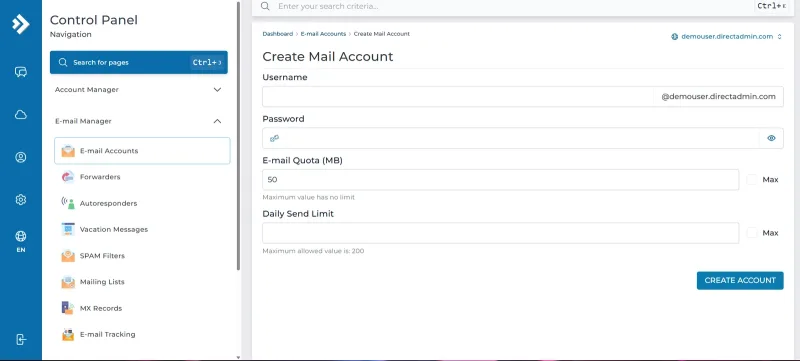
Task: Open Vacation Messages menu item
Action: (x=142, y=229)
